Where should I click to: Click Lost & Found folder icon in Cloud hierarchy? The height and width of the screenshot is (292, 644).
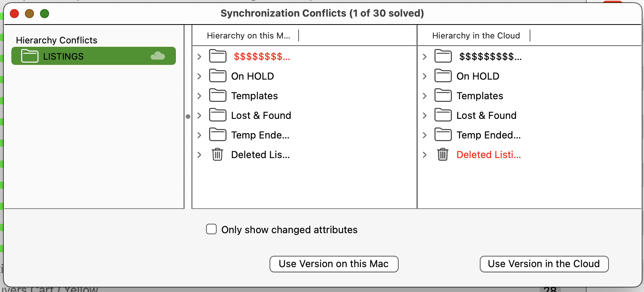pos(443,115)
